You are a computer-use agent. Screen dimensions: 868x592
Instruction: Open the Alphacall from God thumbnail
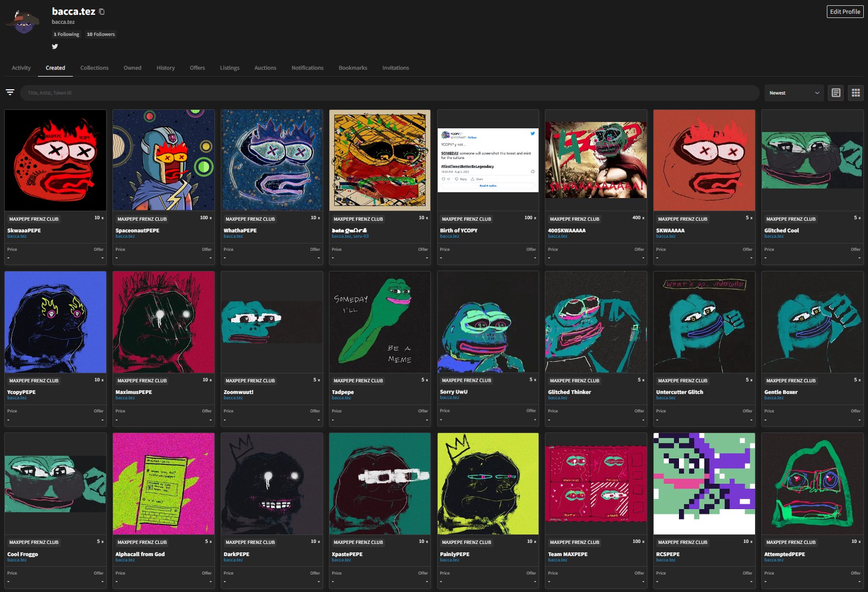(x=164, y=484)
